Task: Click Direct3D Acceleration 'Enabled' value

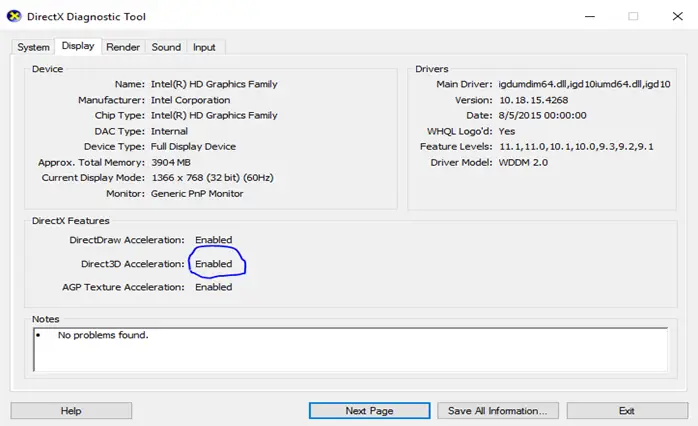Action: tap(214, 264)
